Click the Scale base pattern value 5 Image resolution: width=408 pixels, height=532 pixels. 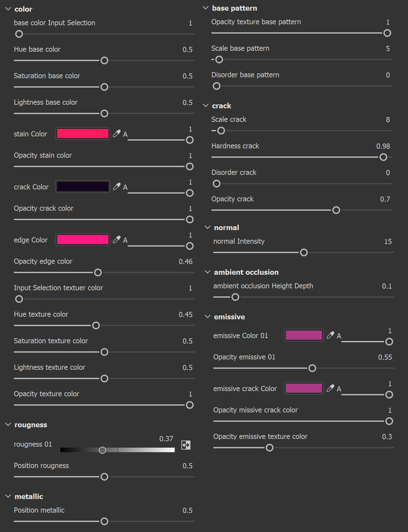(x=388, y=48)
